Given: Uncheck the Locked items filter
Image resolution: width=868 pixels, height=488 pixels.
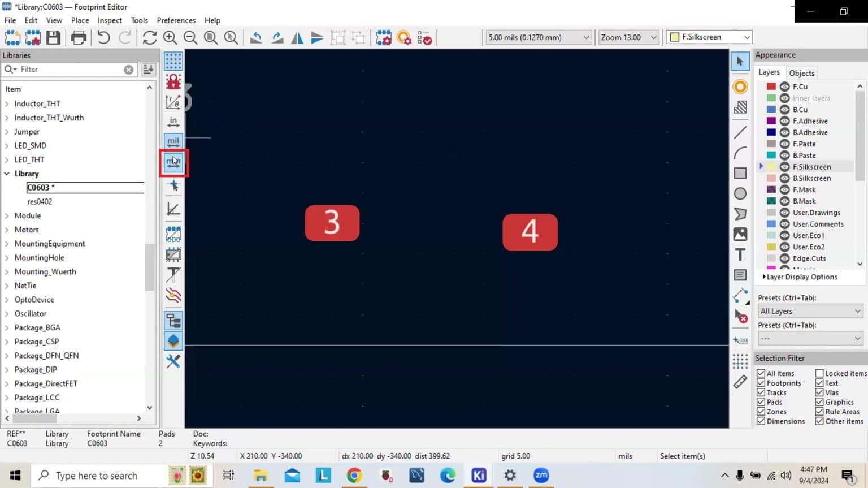Looking at the screenshot, I should 818,373.
